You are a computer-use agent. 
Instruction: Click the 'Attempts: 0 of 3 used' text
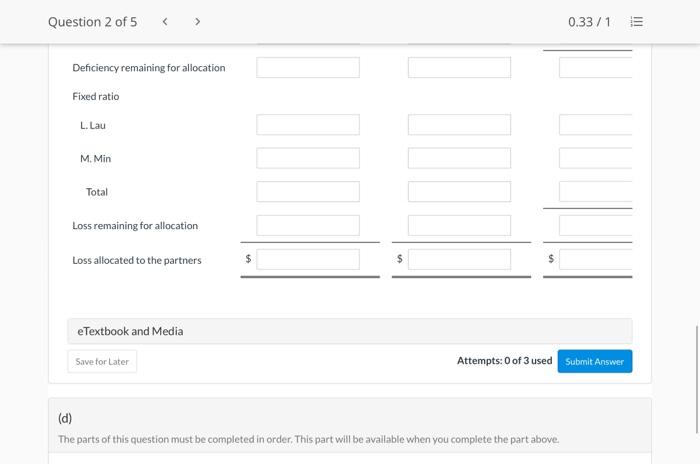[504, 360]
